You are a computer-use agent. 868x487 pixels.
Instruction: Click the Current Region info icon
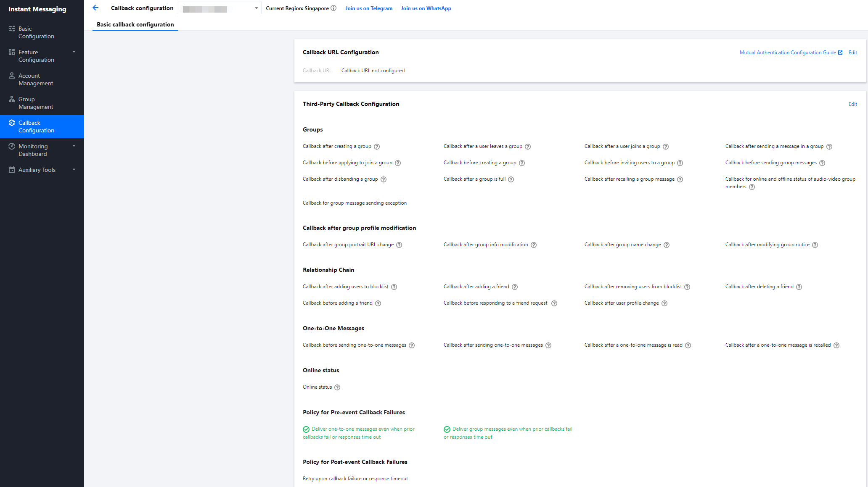[x=333, y=8]
